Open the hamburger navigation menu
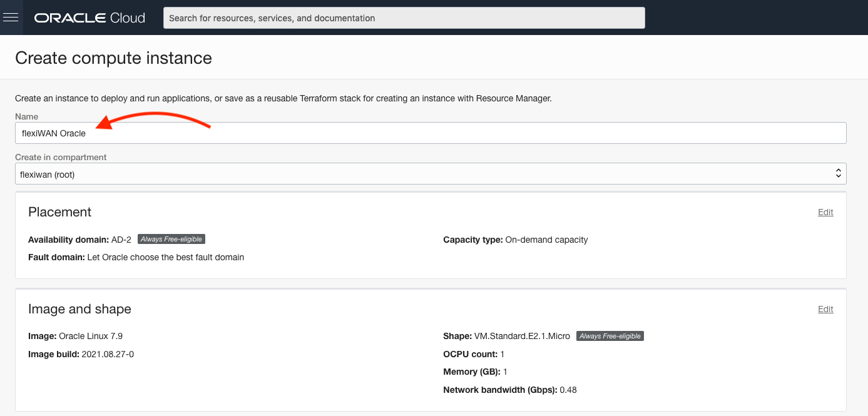The image size is (868, 416). (x=11, y=18)
